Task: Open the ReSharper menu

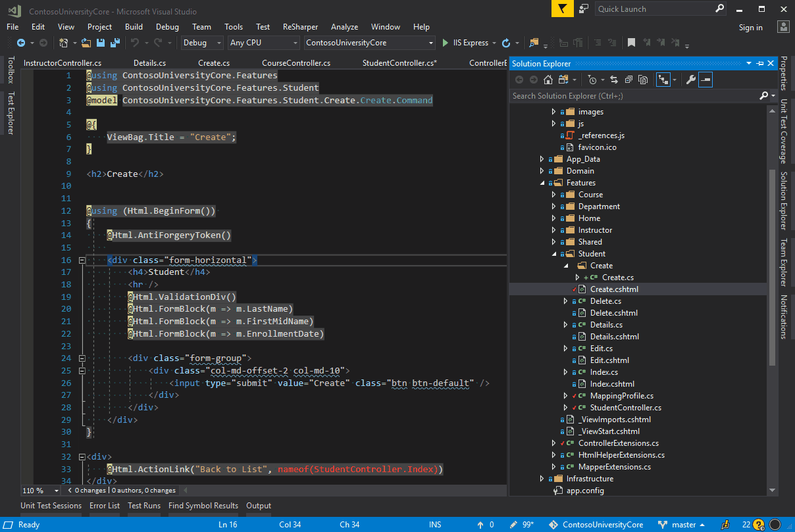Action: [300, 27]
